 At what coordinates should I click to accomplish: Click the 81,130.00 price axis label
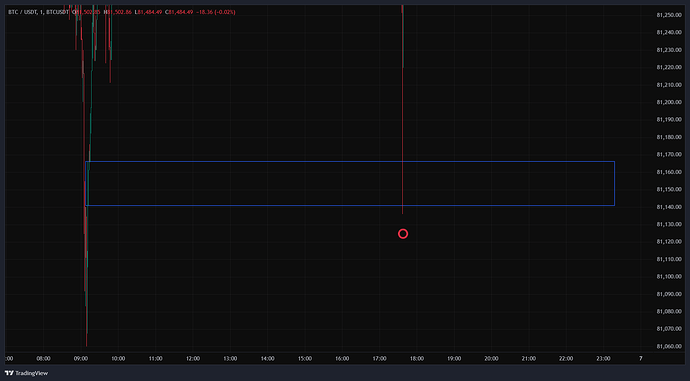click(x=669, y=224)
